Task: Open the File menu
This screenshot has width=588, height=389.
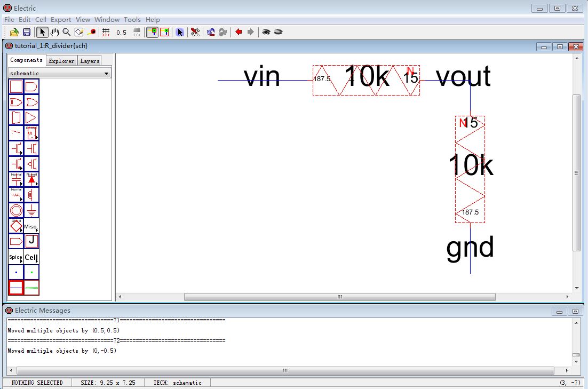Action: pyautogui.click(x=9, y=20)
